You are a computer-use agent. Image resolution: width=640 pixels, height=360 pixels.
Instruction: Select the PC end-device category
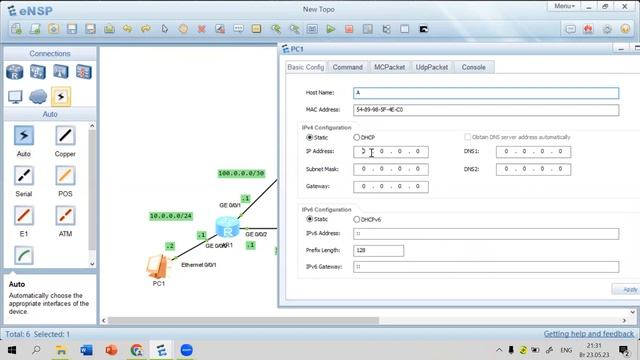[x=15, y=97]
